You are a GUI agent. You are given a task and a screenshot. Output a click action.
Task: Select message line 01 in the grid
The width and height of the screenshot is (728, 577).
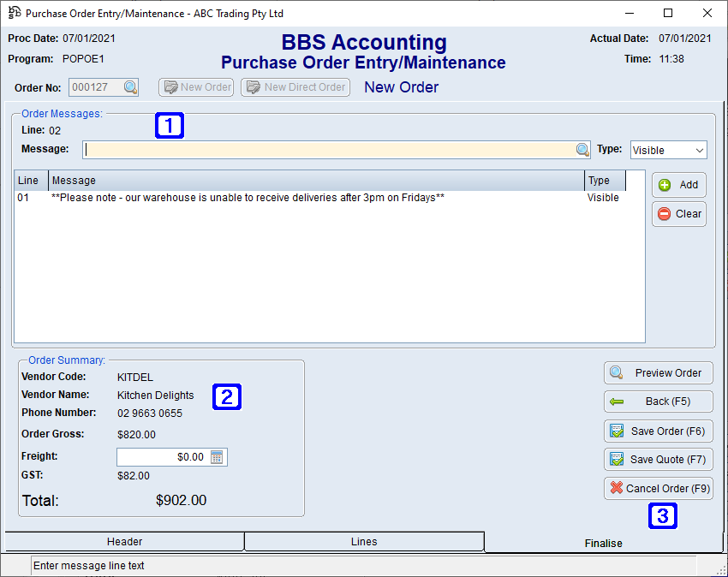coord(257,197)
